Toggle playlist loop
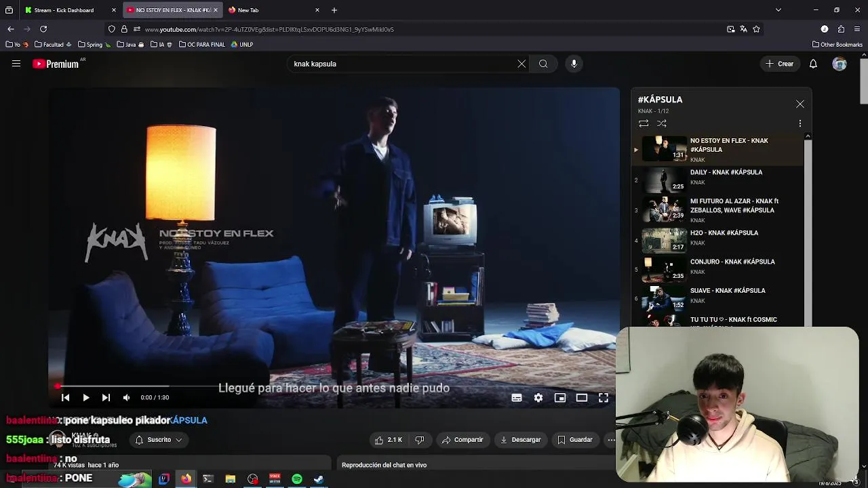 coord(644,123)
